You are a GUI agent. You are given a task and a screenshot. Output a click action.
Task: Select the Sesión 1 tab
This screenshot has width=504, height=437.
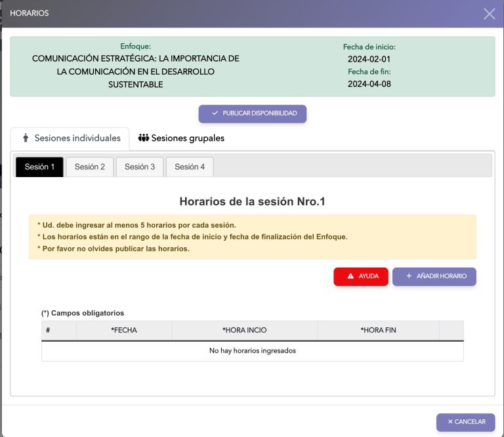tap(39, 167)
